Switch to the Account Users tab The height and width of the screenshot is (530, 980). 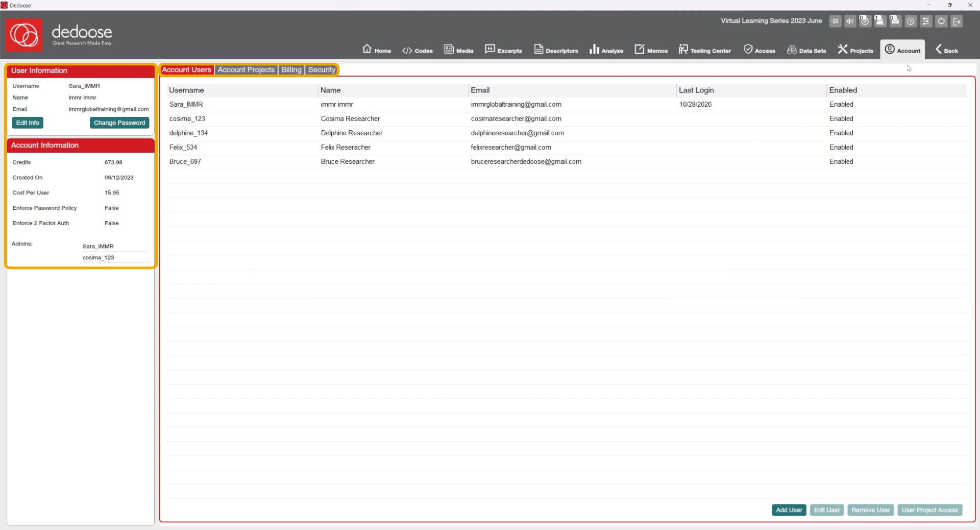pos(186,69)
